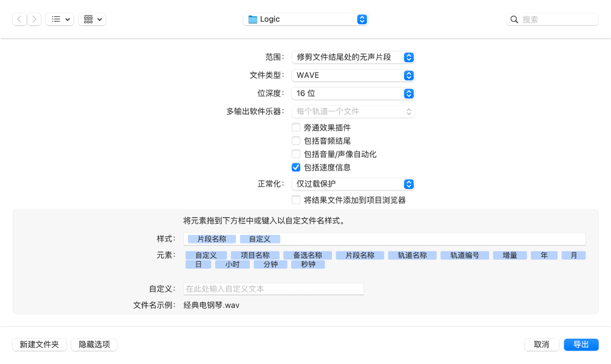Select the 轨道名称 filename element
Image resolution: width=611 pixels, height=364 pixels.
[x=412, y=255]
